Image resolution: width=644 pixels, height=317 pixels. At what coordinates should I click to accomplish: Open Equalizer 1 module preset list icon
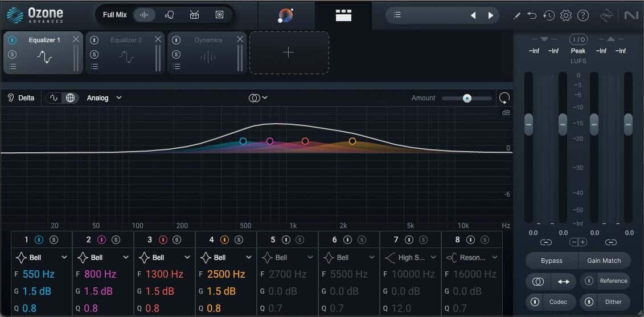13,67
